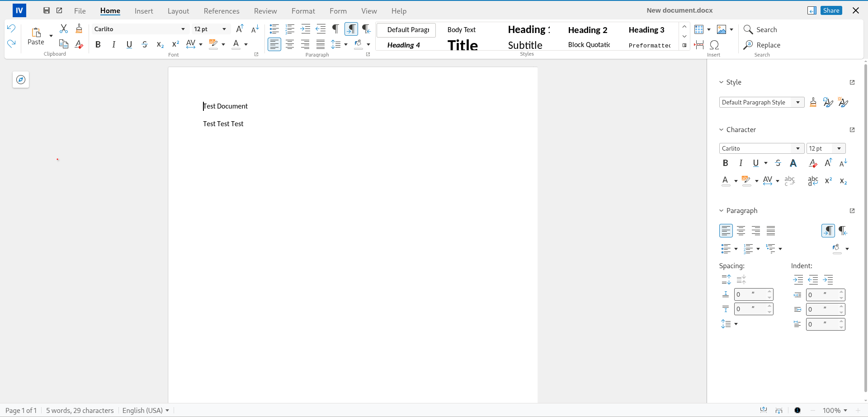Click the Clone Formatting paintbrush icon
The height and width of the screenshot is (417, 868).
coord(79,29)
